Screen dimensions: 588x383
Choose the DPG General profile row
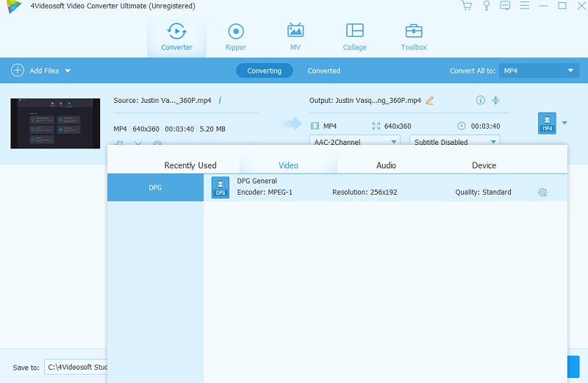[x=385, y=187]
